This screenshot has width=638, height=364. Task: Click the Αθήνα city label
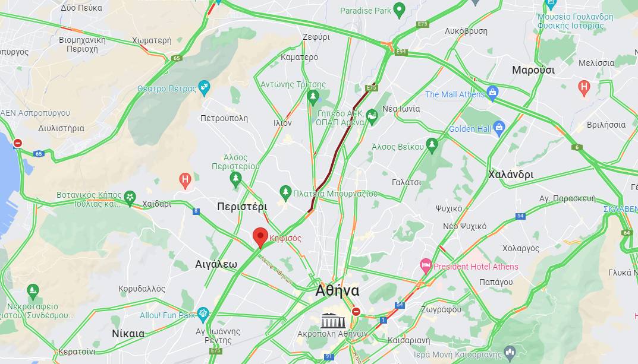click(x=337, y=291)
